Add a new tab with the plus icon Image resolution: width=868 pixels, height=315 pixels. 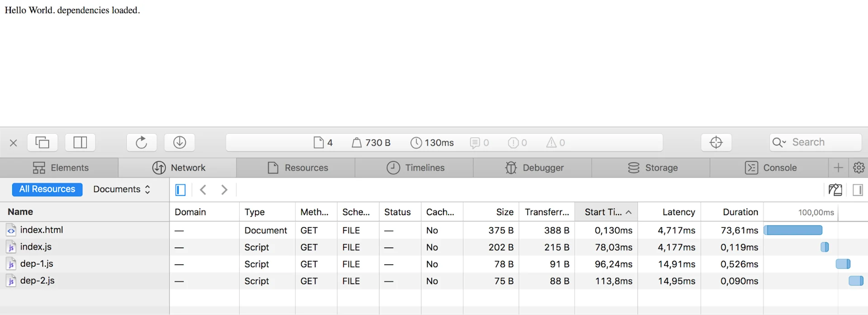point(838,168)
